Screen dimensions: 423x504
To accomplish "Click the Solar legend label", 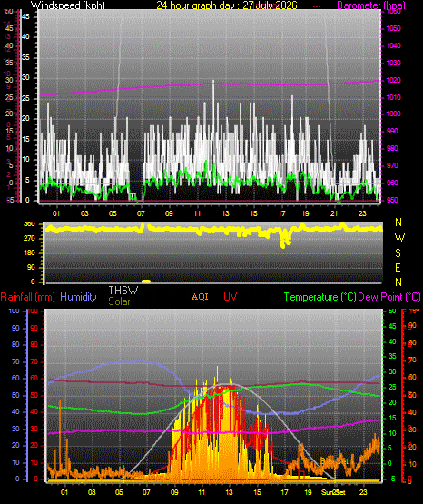I will (x=119, y=301).
